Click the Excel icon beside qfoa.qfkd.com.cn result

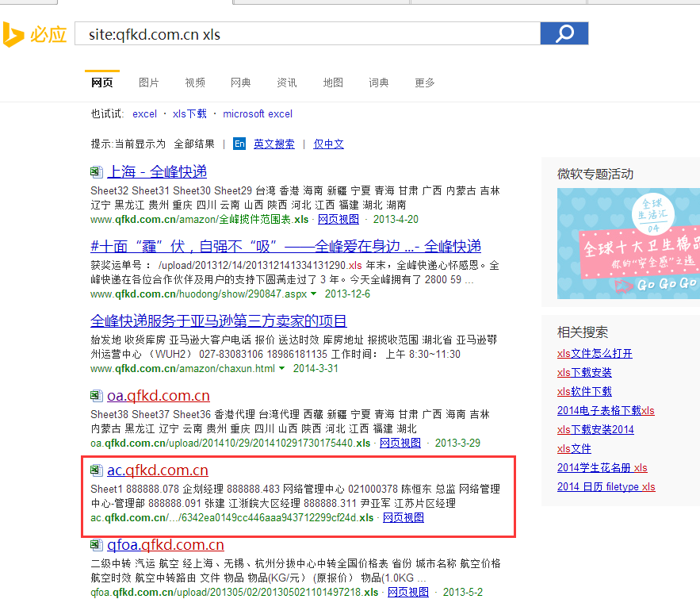97,544
